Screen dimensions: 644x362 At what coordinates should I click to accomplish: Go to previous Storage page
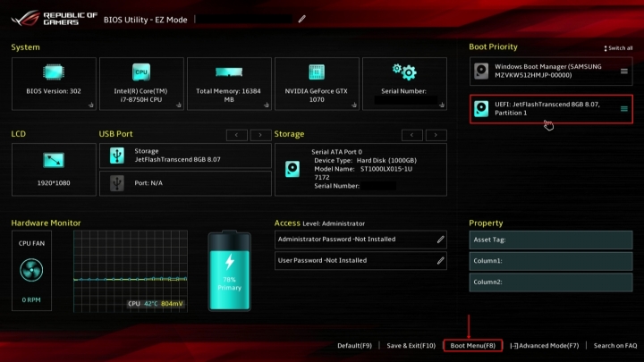tap(412, 135)
